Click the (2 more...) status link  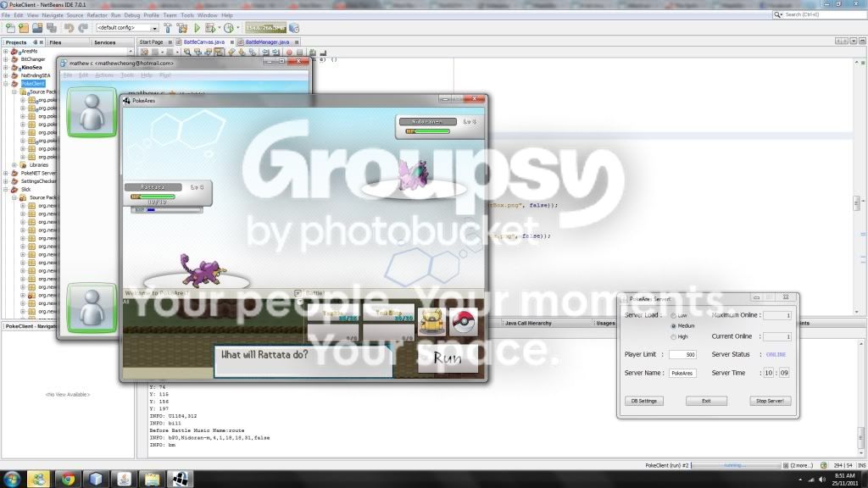click(802, 465)
